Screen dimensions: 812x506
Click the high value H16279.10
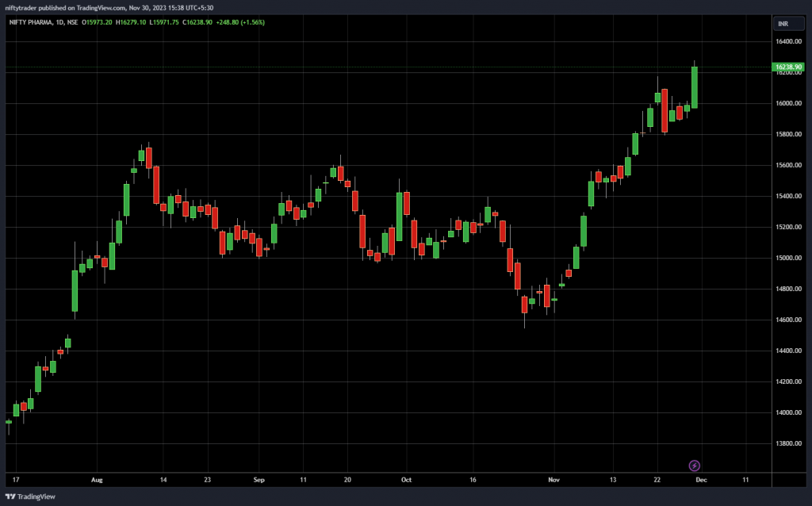(x=131, y=22)
